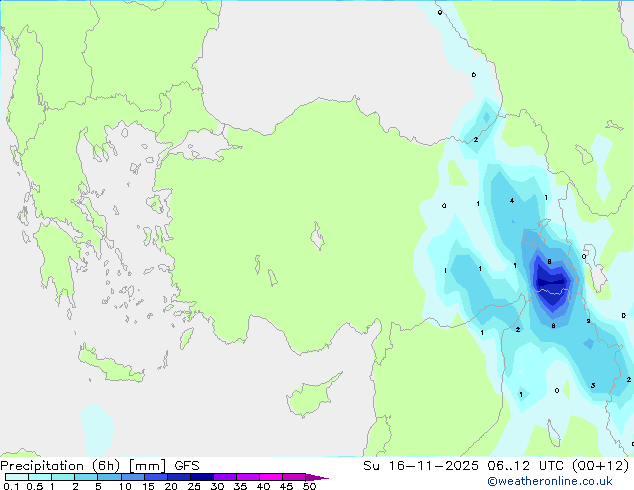The height and width of the screenshot is (490, 634).
Task: Click the legend label '50'
Action: tap(310, 486)
